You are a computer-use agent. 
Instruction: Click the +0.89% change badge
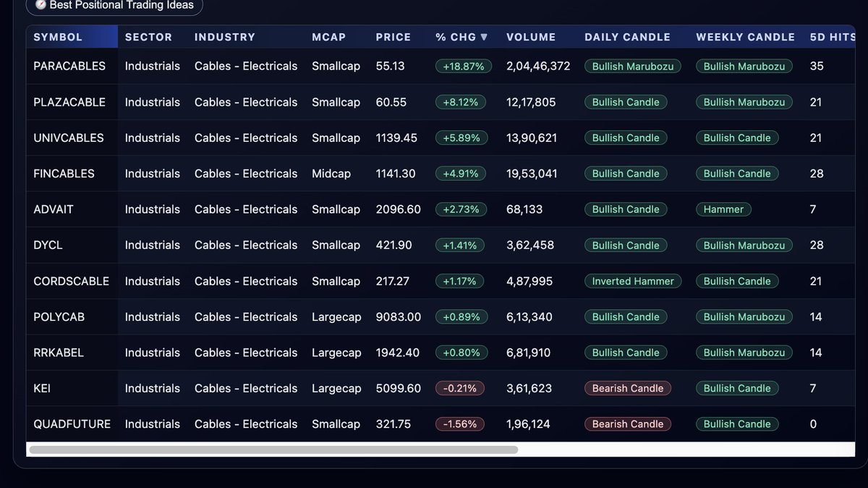pyautogui.click(x=461, y=317)
